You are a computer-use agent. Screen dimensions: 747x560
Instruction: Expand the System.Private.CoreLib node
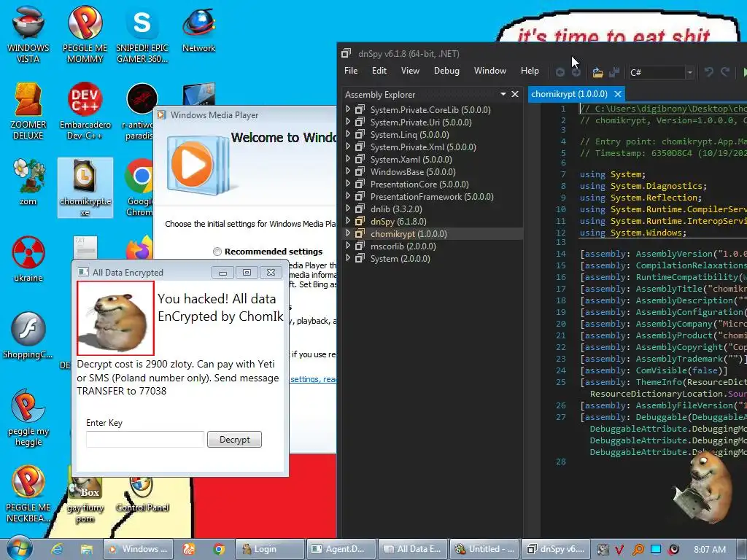348,109
